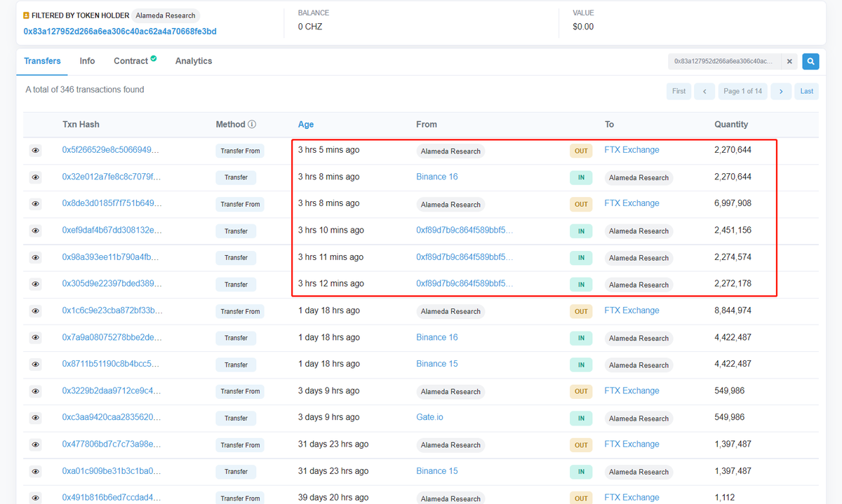Open transaction 0x5f266529e8c5066949
The width and height of the screenshot is (842, 504).
[x=111, y=150]
